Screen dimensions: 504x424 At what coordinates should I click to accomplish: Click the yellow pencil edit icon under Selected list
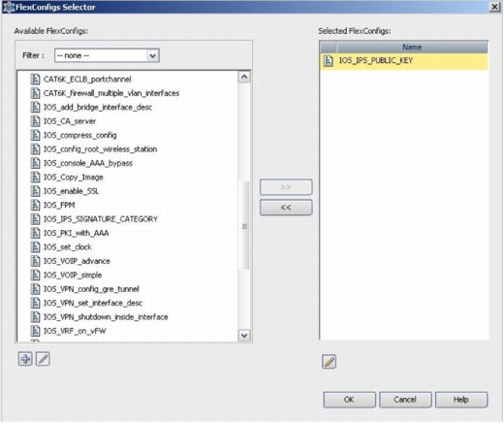[x=330, y=362]
